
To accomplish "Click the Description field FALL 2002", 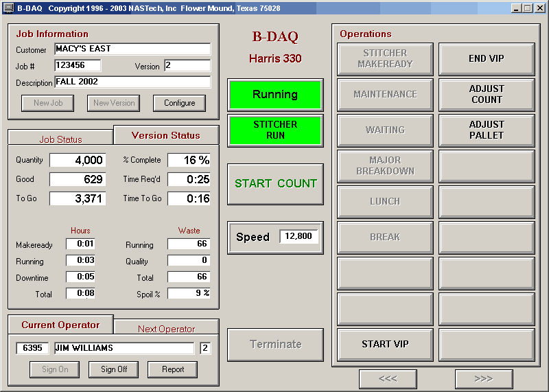I will [x=132, y=82].
